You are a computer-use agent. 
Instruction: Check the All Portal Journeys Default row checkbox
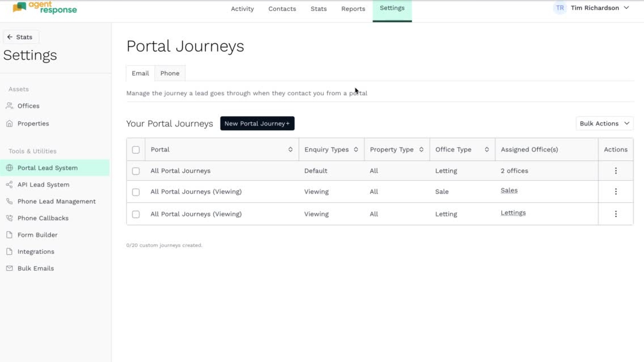point(136,171)
